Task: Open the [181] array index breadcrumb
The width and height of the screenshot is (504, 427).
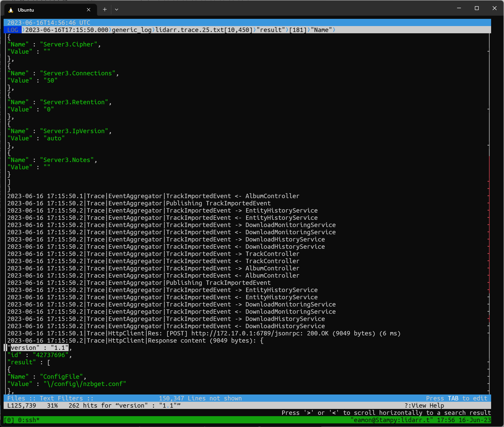Action: pyautogui.click(x=298, y=30)
